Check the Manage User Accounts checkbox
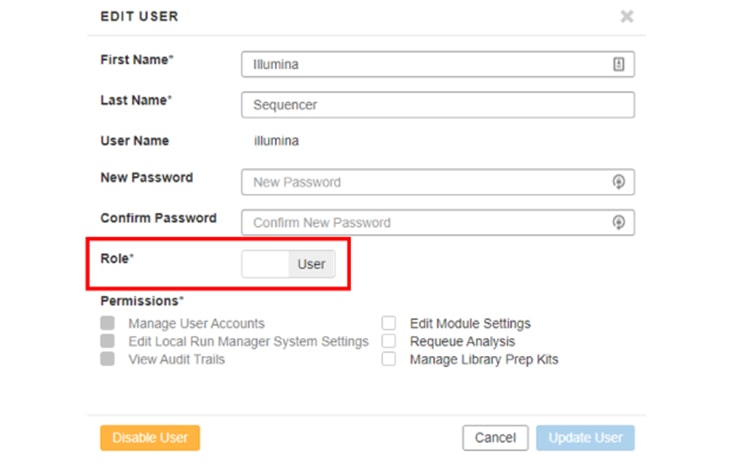Viewport: 736px width, 475px height. [x=107, y=324]
